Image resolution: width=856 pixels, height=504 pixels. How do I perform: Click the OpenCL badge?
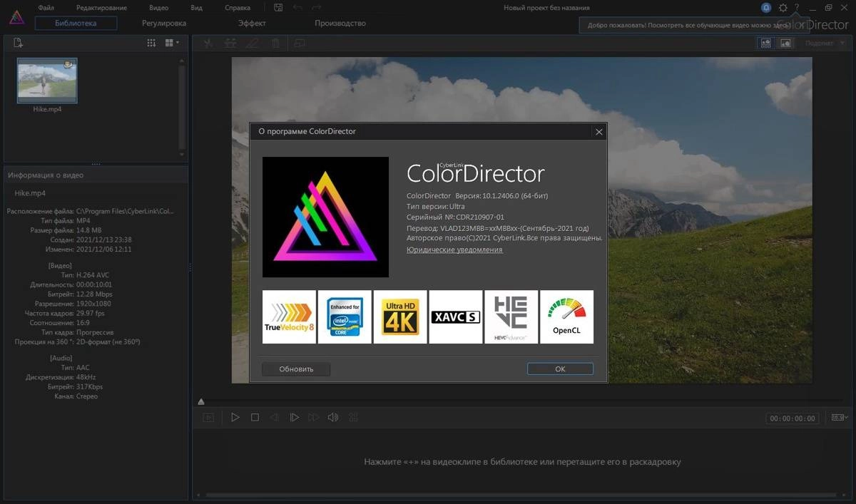[566, 317]
